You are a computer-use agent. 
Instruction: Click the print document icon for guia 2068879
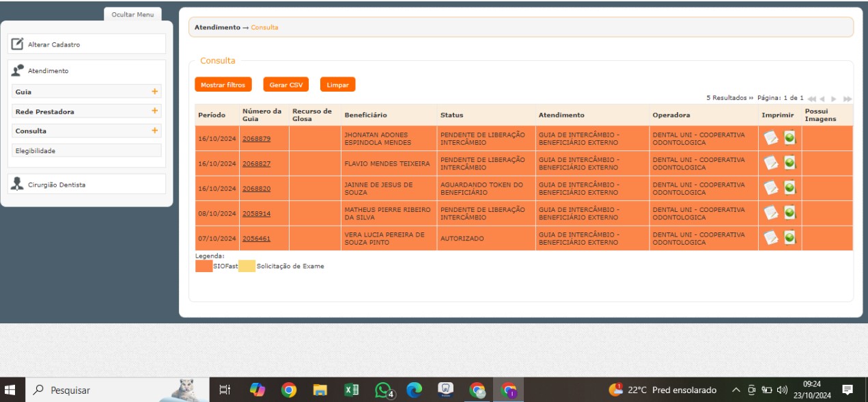click(770, 138)
